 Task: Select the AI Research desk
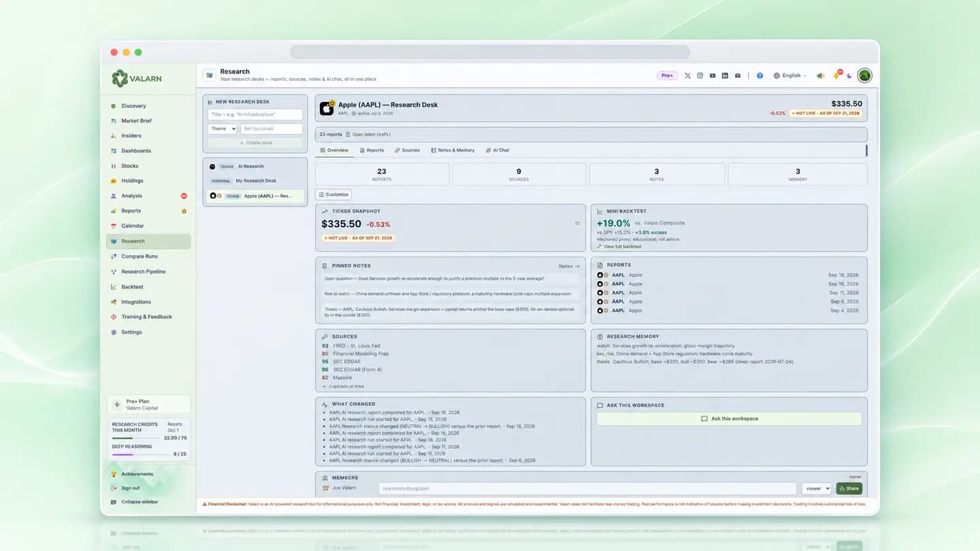pyautogui.click(x=255, y=167)
